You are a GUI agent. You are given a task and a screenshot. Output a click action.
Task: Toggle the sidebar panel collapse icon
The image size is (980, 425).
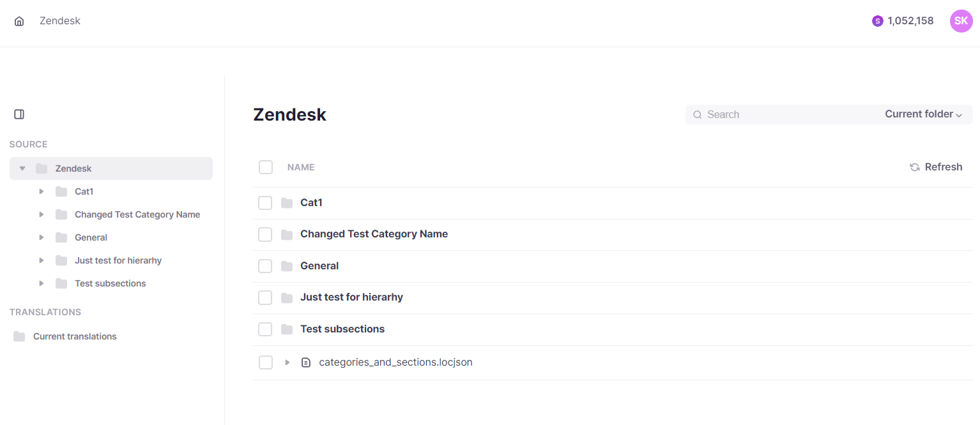(x=19, y=114)
